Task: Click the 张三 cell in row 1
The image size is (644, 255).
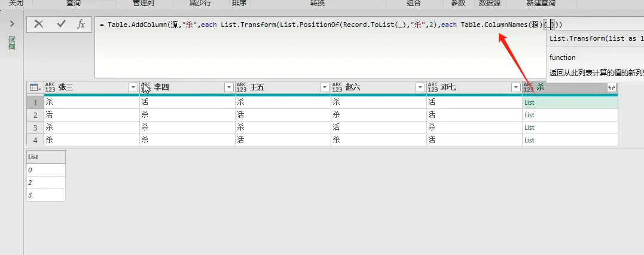Action: [x=91, y=102]
